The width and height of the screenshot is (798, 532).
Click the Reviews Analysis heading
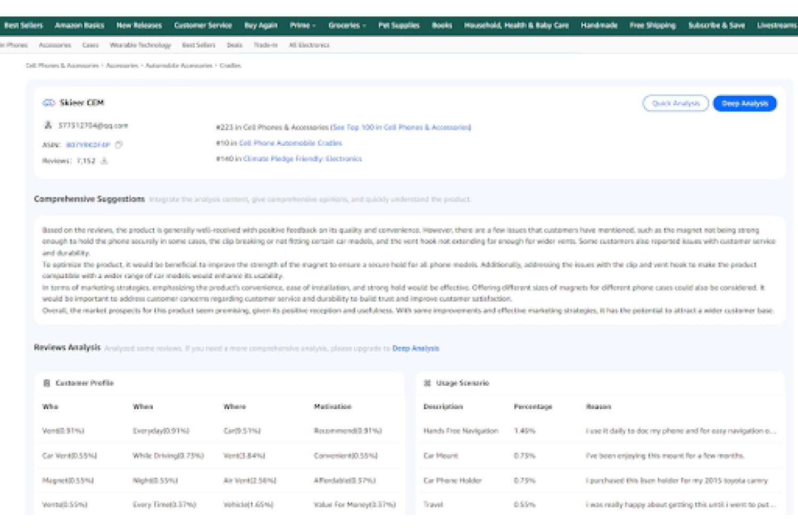click(67, 347)
